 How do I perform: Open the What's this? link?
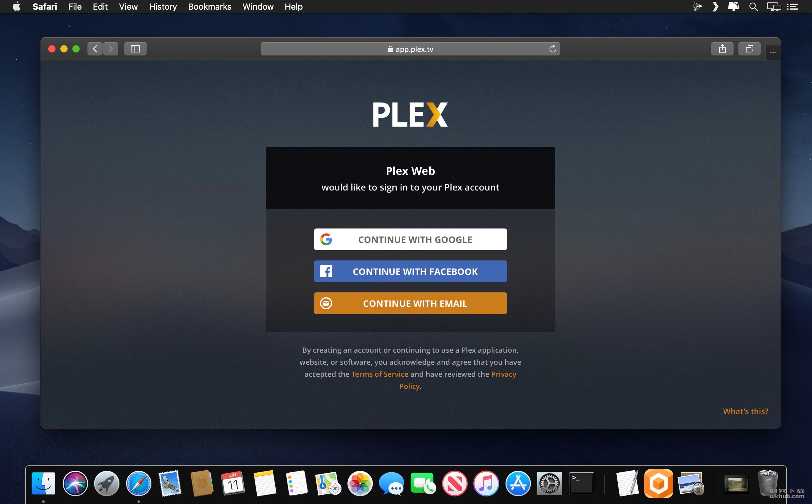(x=745, y=411)
